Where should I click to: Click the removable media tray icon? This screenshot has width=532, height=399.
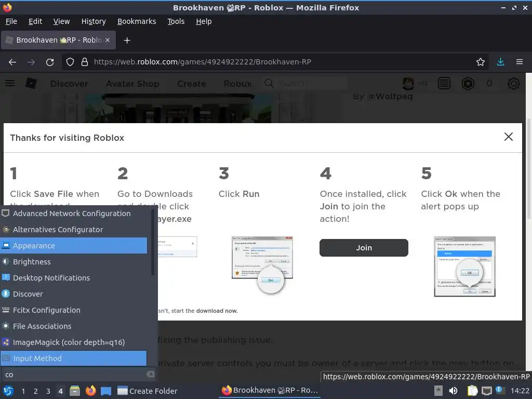tap(438, 391)
